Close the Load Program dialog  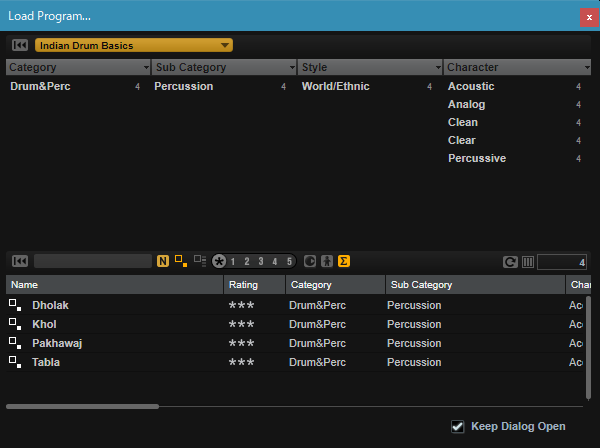click(x=589, y=17)
